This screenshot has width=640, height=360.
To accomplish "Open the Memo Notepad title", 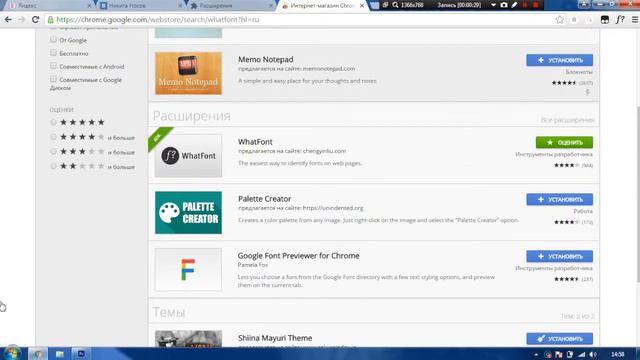I will point(265,60).
